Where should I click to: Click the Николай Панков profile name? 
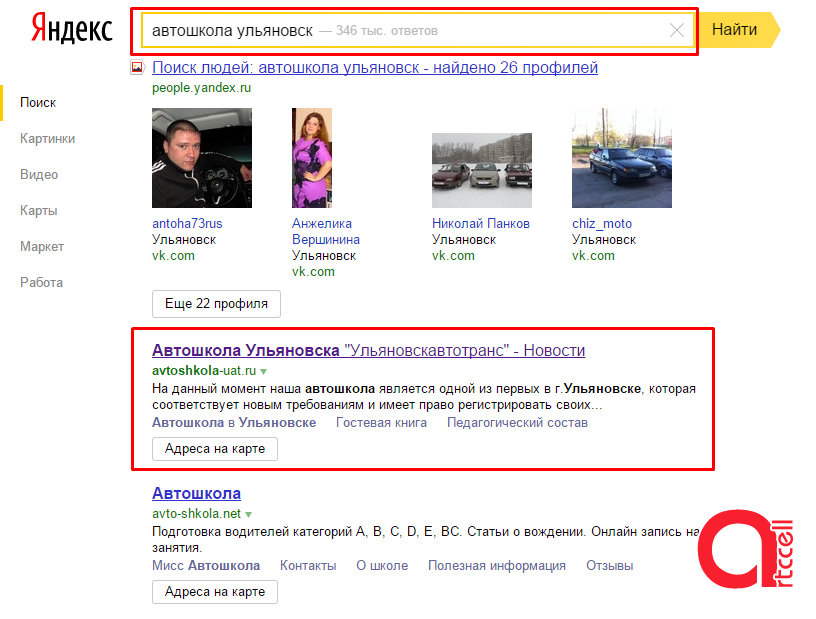tap(481, 224)
